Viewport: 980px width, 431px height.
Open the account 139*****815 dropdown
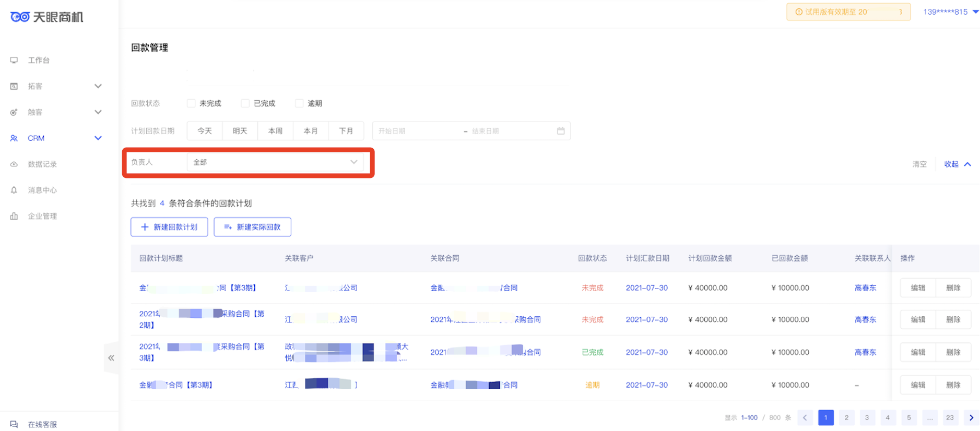tap(951, 12)
